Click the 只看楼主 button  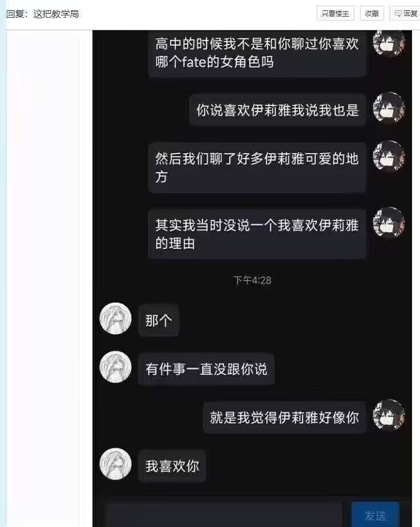coord(336,14)
